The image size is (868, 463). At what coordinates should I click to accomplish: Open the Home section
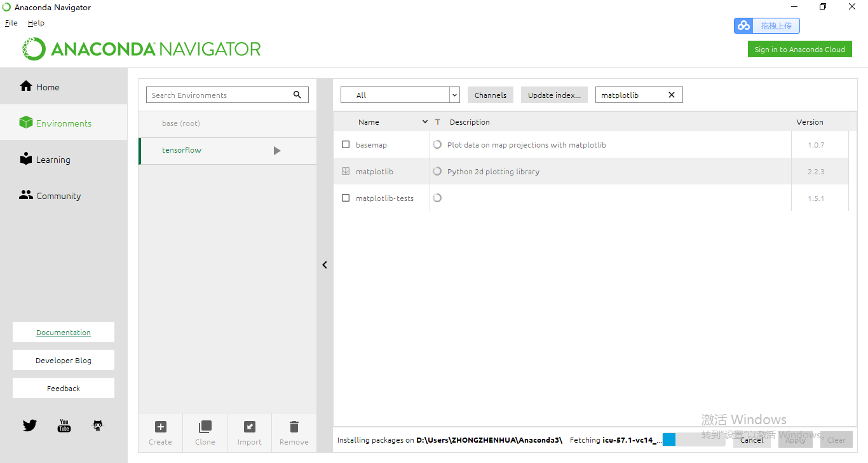[64, 87]
